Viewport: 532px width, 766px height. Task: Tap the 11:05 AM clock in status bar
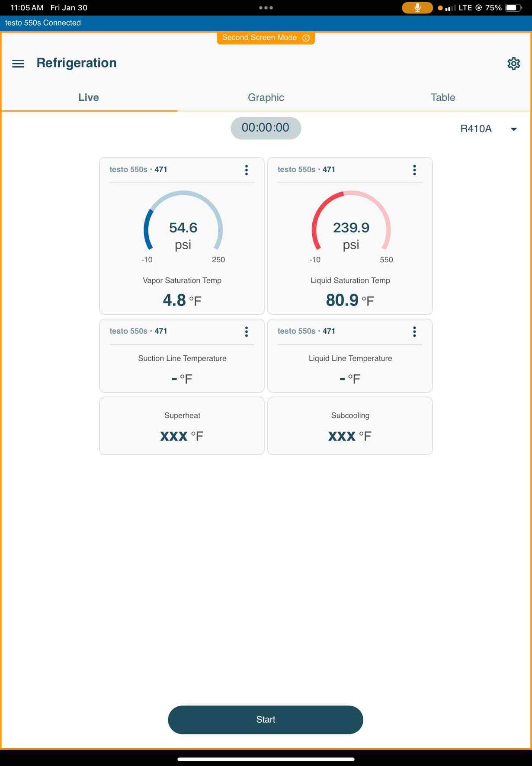[x=27, y=8]
